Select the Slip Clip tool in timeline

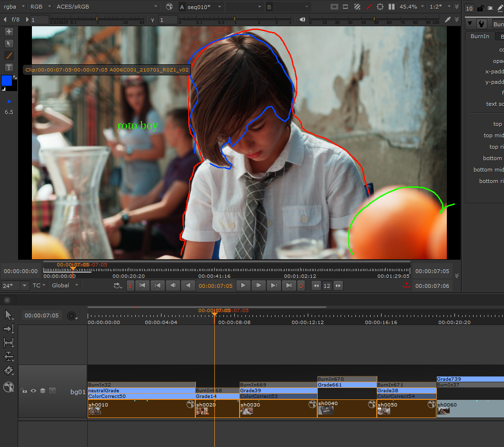(x=9, y=343)
